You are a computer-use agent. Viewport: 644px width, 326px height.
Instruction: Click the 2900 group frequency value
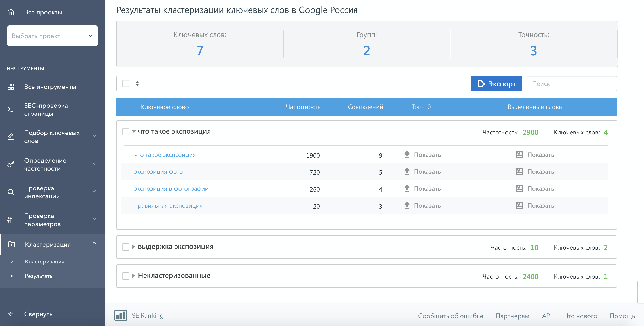click(x=530, y=132)
